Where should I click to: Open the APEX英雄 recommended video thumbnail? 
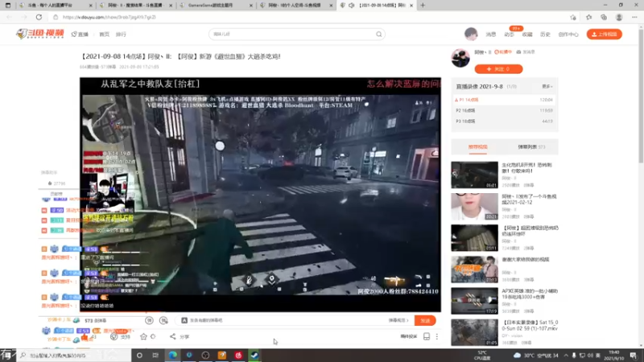tap(474, 301)
